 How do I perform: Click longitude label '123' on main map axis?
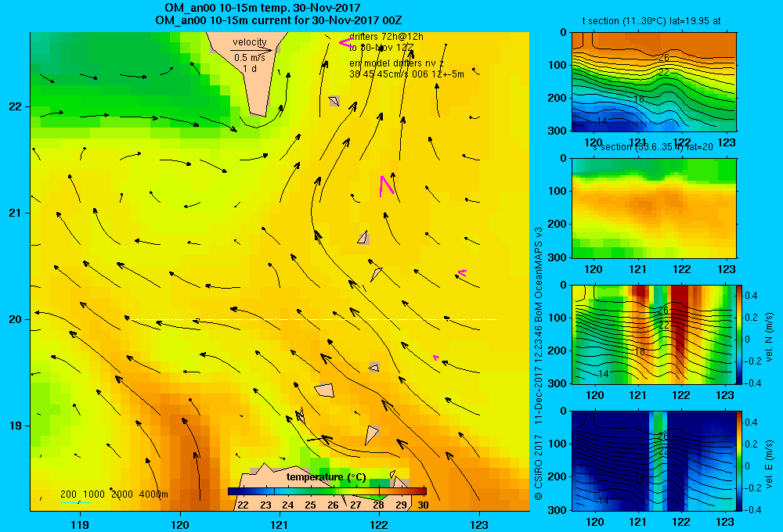pos(479,524)
